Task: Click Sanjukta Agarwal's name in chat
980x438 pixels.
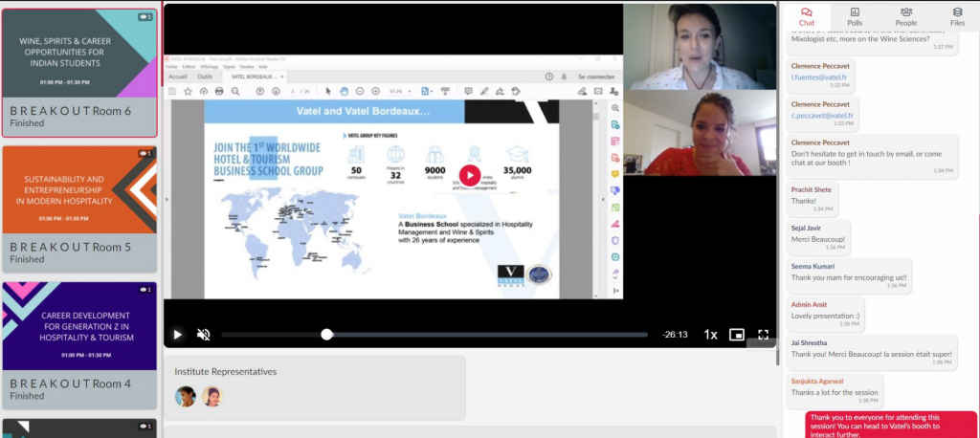Action: tap(817, 381)
